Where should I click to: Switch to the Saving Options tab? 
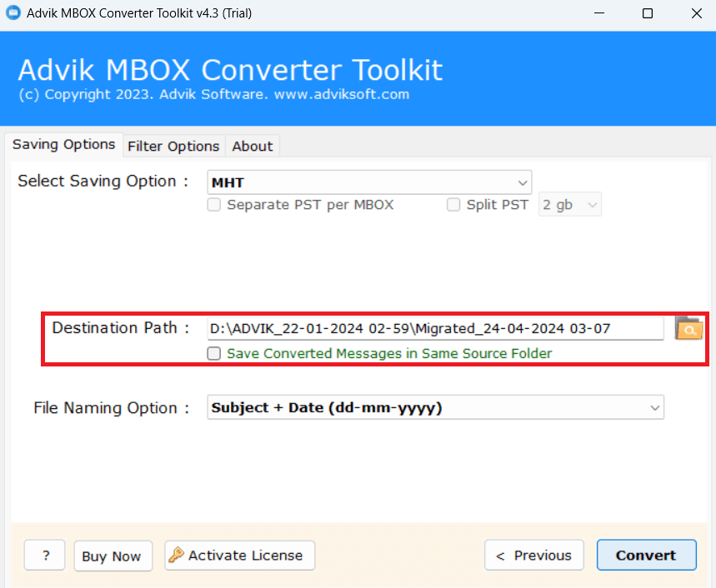click(64, 145)
